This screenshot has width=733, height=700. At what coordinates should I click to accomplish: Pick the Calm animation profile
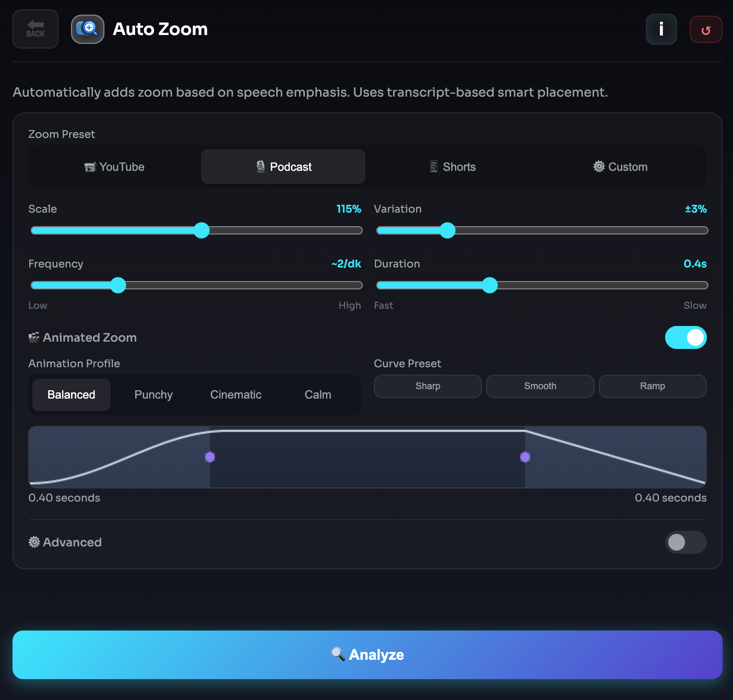point(318,395)
